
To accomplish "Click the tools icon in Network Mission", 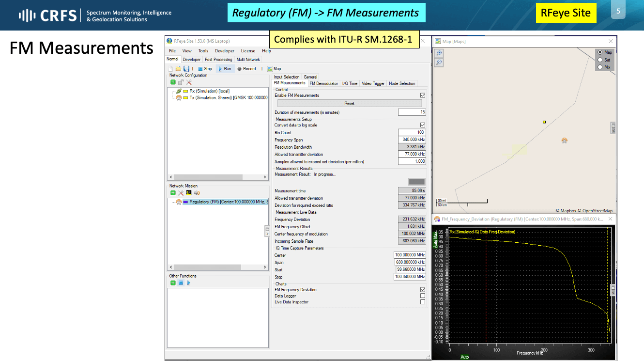I will 181,193.
